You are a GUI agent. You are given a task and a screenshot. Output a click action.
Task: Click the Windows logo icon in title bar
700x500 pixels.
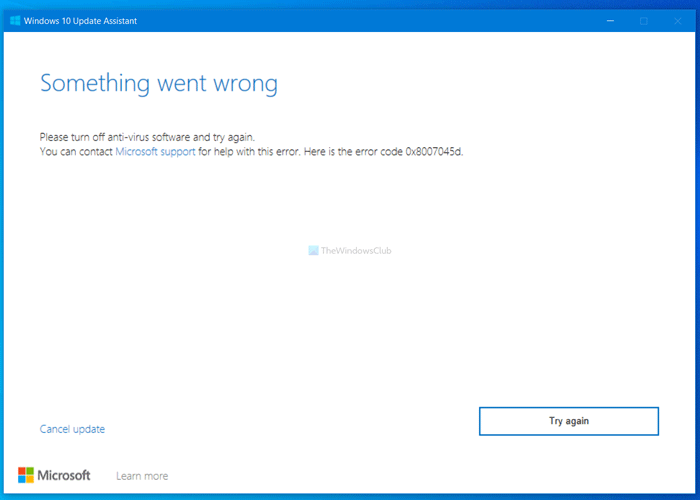tap(15, 21)
